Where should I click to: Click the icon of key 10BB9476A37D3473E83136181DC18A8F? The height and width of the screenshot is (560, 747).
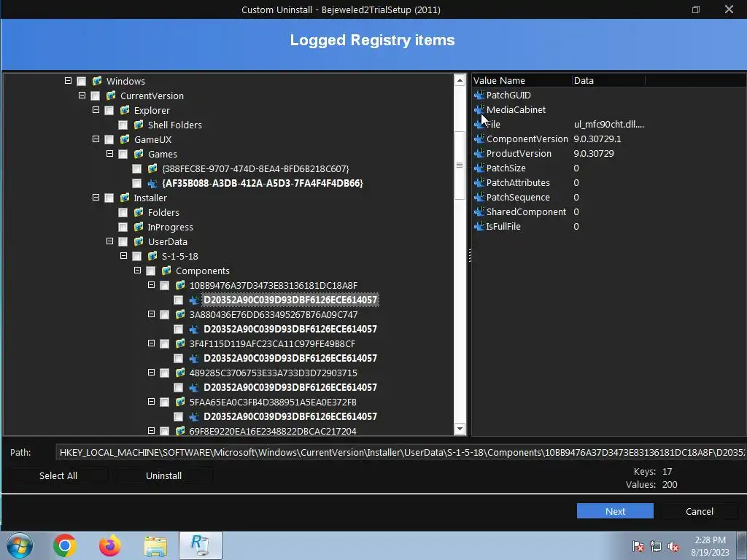click(x=180, y=285)
